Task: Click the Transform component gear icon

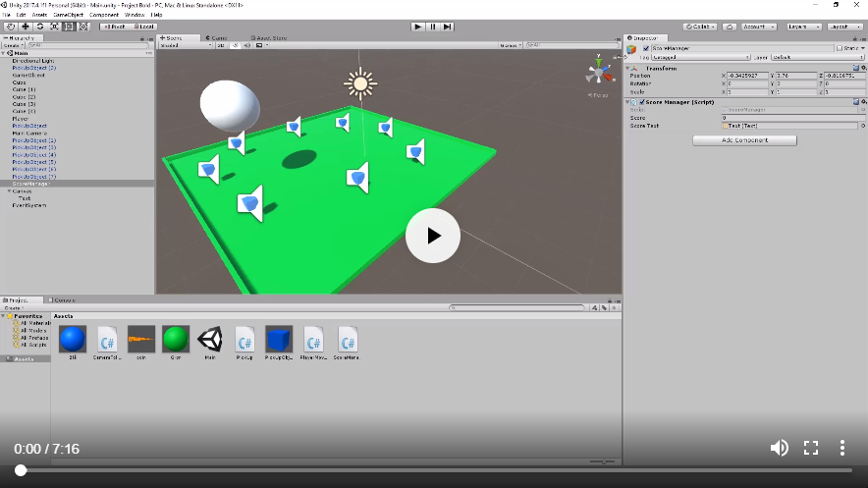Action: (x=862, y=68)
